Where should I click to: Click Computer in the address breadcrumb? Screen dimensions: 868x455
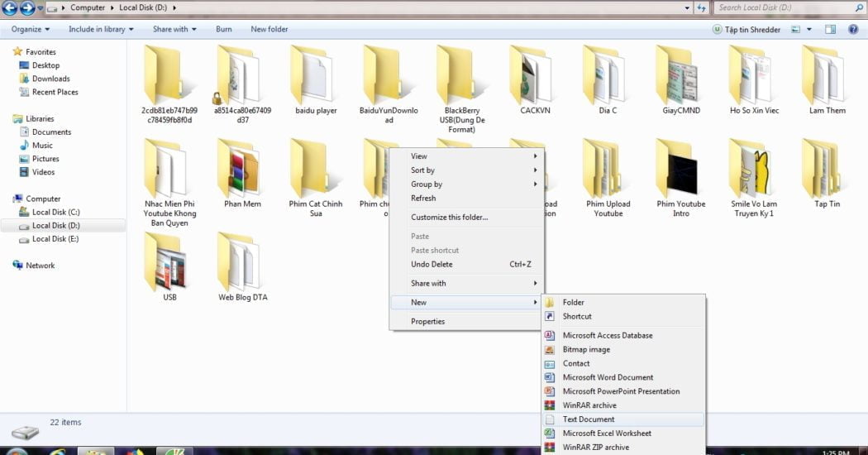click(88, 7)
